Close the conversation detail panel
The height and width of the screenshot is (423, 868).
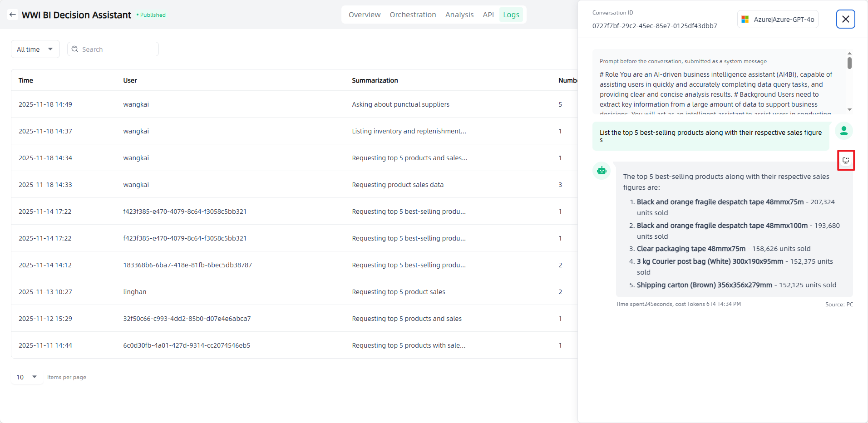click(x=845, y=19)
